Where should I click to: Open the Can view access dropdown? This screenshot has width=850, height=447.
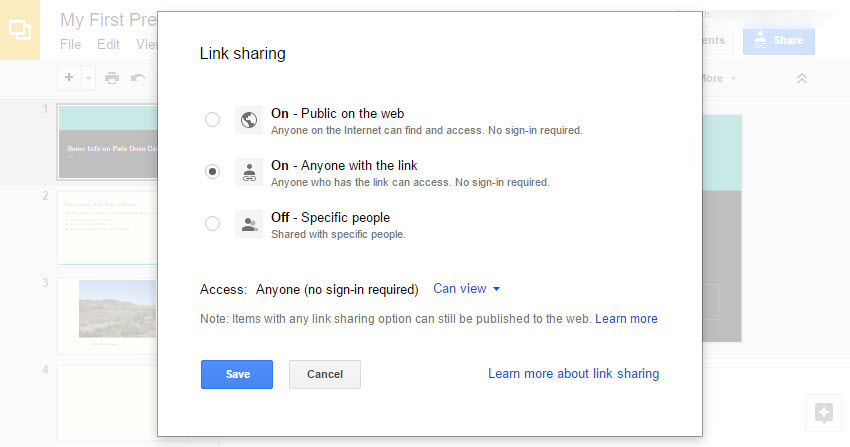pos(466,289)
